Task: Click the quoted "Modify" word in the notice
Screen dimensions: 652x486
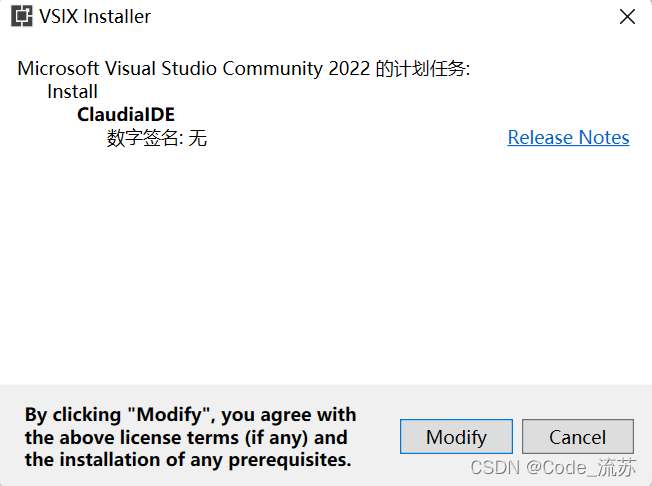Action: pyautogui.click(x=170, y=414)
